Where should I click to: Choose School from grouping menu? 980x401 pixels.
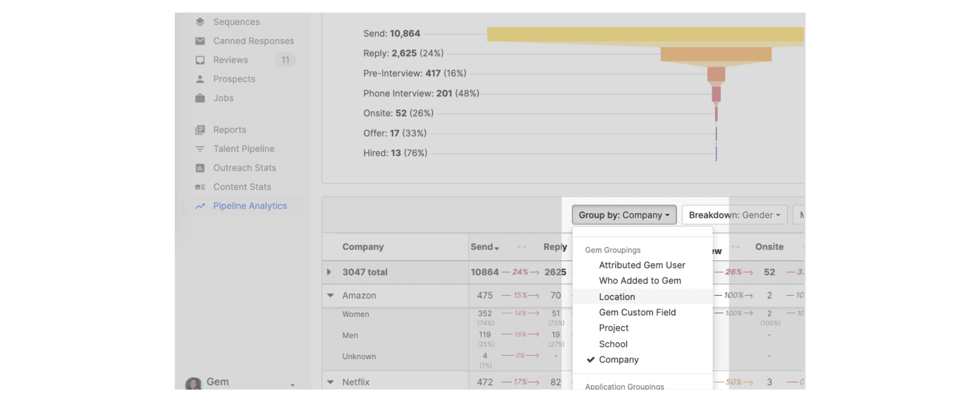613,344
